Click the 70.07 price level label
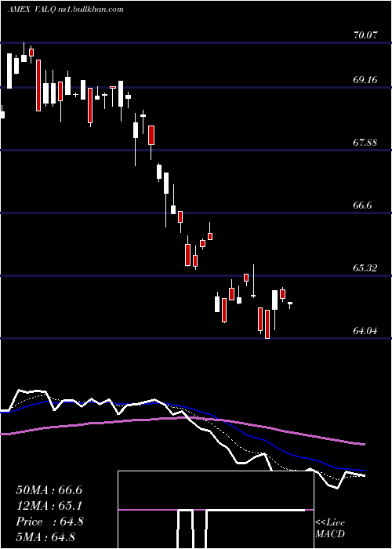The width and height of the screenshot is (392, 549). coord(365,35)
